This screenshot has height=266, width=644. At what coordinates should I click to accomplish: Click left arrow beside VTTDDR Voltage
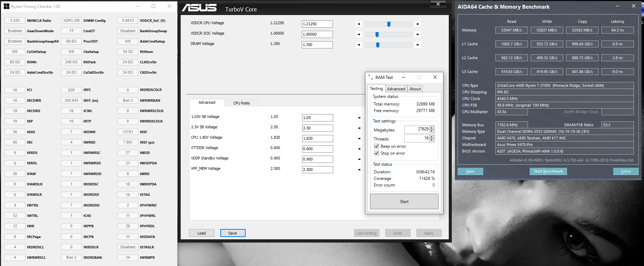359,149
